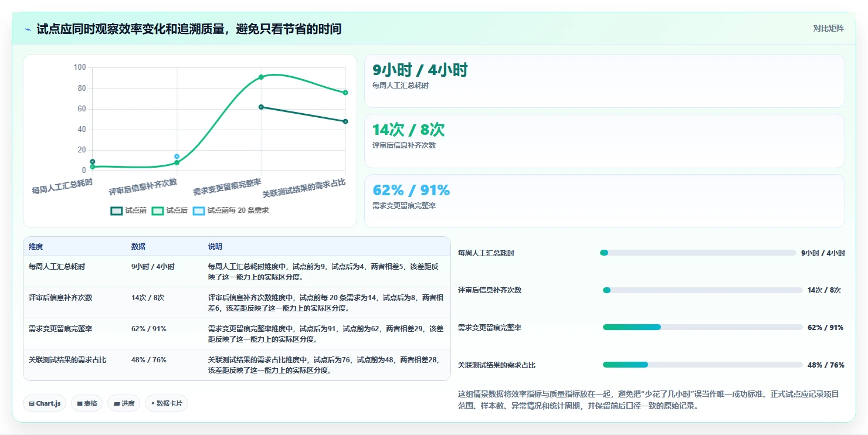Click the 9小时 / 4小时 stat card
The width and height of the screenshot is (868, 435).
(605, 81)
